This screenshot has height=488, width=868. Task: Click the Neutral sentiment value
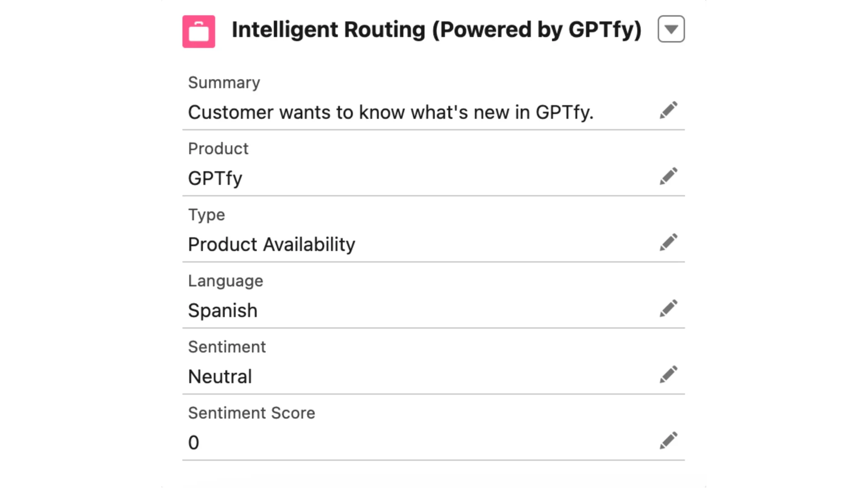click(x=220, y=376)
